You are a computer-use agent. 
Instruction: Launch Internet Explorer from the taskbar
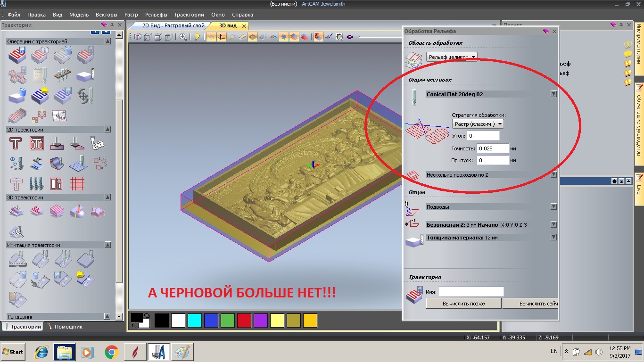[x=42, y=352]
